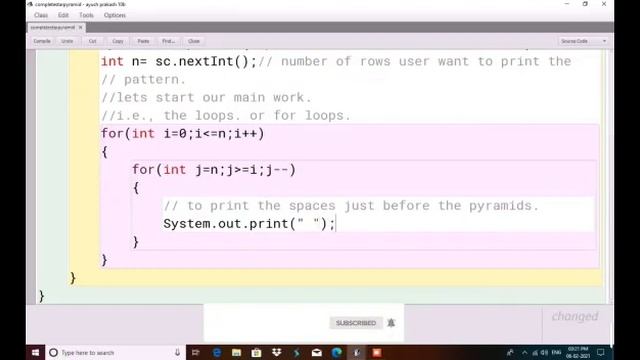The image size is (640, 360).
Task: Click the Find... toolbar button
Action: point(169,41)
